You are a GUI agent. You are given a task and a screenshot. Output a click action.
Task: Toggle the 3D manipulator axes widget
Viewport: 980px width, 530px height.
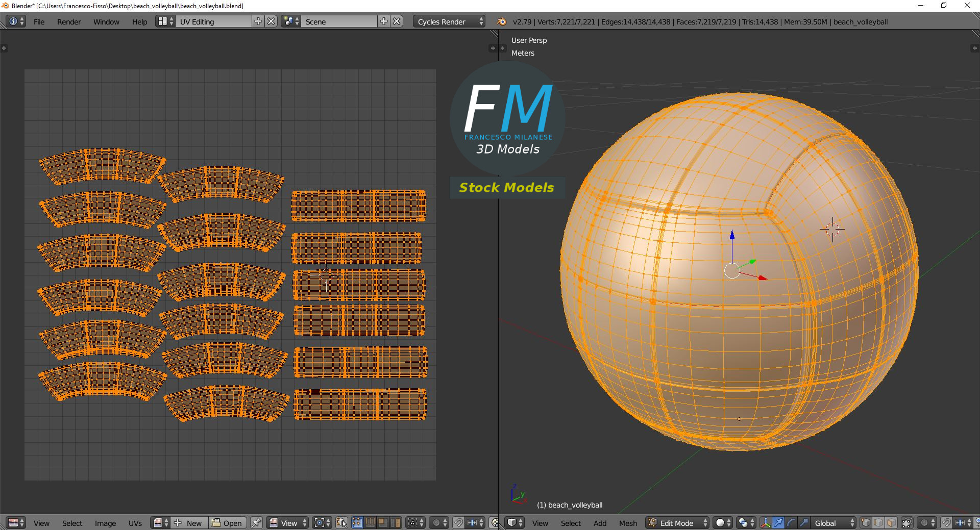[x=765, y=523]
